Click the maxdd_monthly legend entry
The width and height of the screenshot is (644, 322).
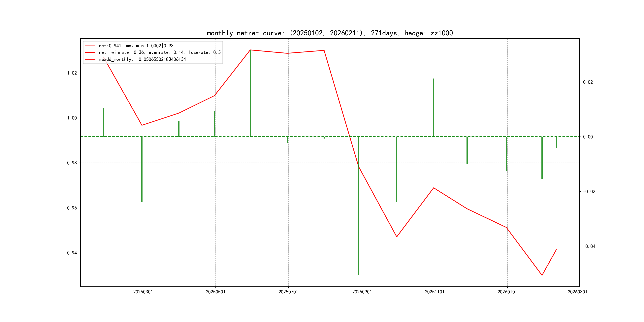coord(142,59)
